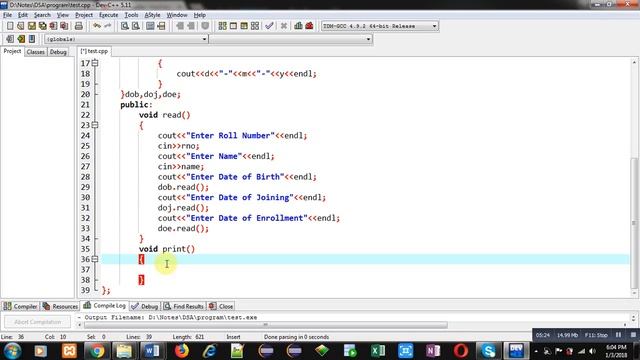Screen dimensions: 640x360
Task: Open Microsoft Word from the taskbar
Action: 152,351
